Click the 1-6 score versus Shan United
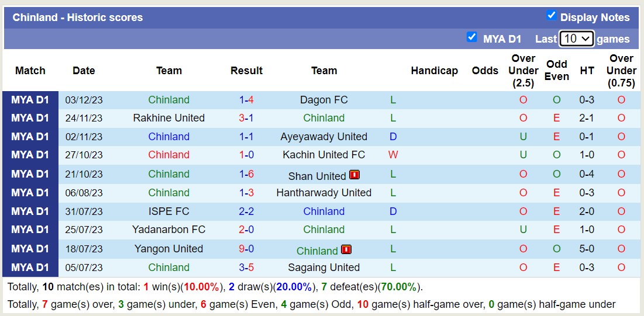This screenshot has width=644, height=316. click(x=246, y=174)
